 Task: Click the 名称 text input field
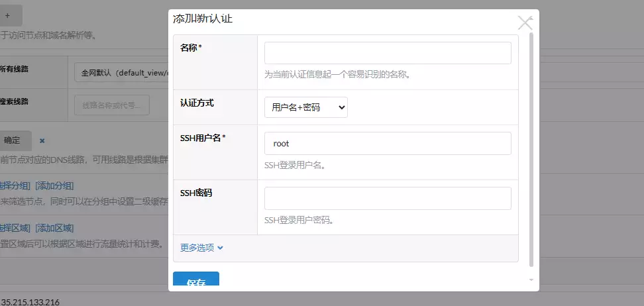point(388,53)
